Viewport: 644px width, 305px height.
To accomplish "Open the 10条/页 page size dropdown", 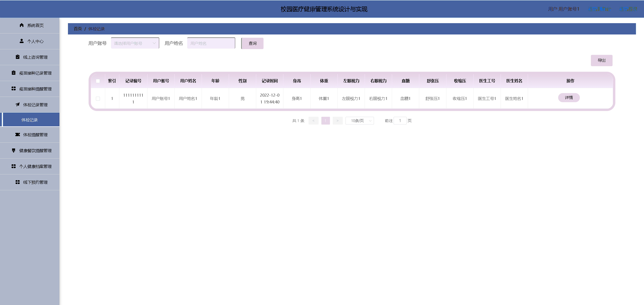I will pos(360,121).
